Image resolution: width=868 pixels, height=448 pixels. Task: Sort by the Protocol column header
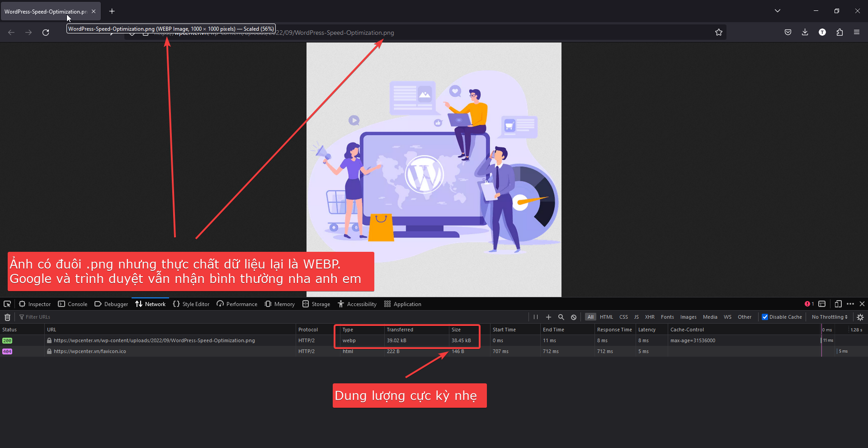(x=318, y=330)
